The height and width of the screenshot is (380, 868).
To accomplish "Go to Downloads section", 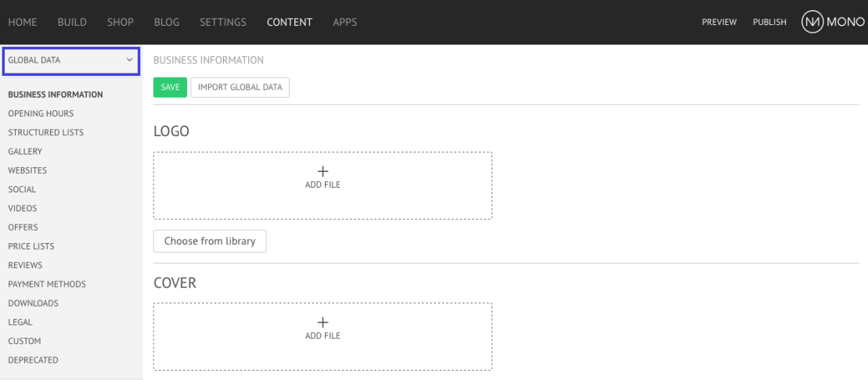I will 33,303.
